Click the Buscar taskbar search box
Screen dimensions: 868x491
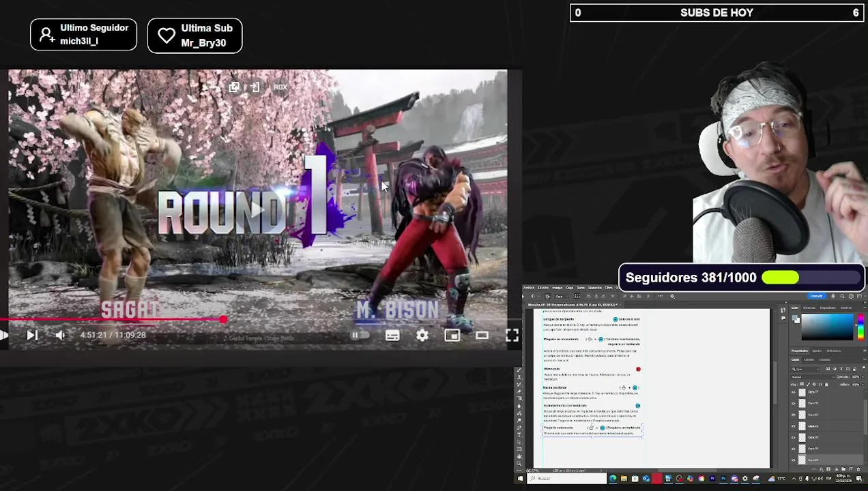566,479
